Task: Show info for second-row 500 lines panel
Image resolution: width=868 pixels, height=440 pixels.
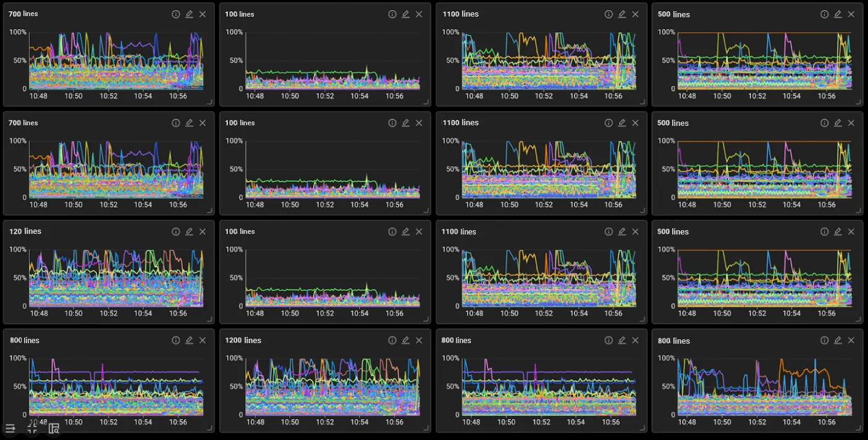Action: coord(825,123)
